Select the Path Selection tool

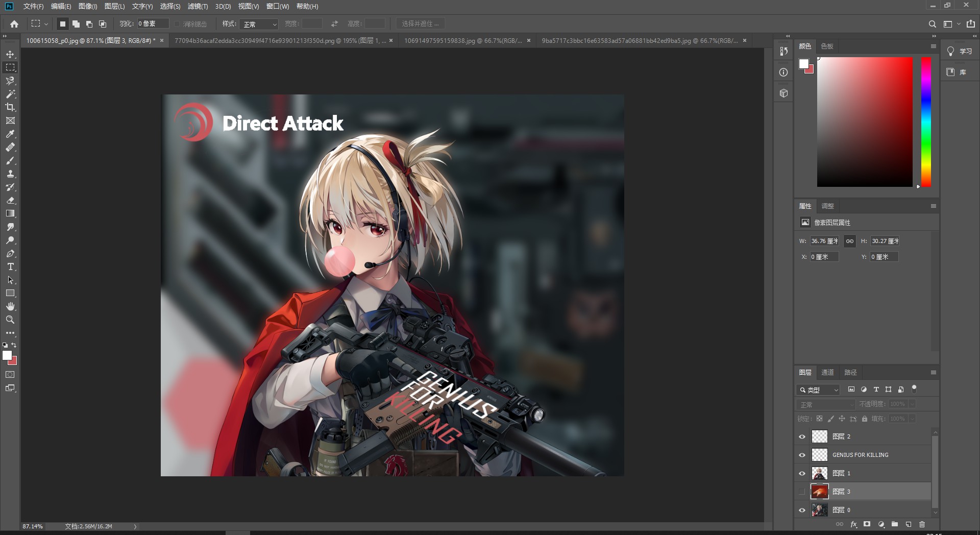click(10, 280)
